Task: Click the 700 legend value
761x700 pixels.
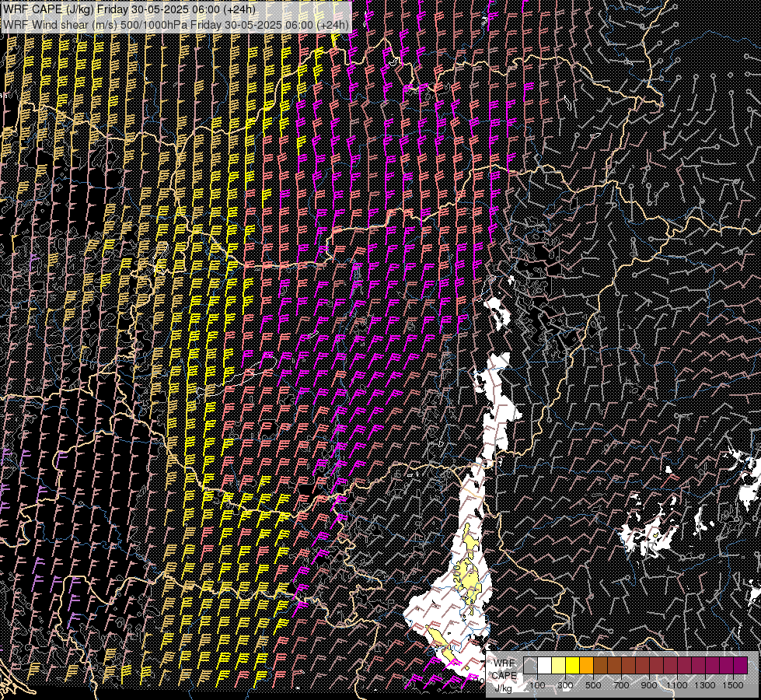Action: pos(621,685)
